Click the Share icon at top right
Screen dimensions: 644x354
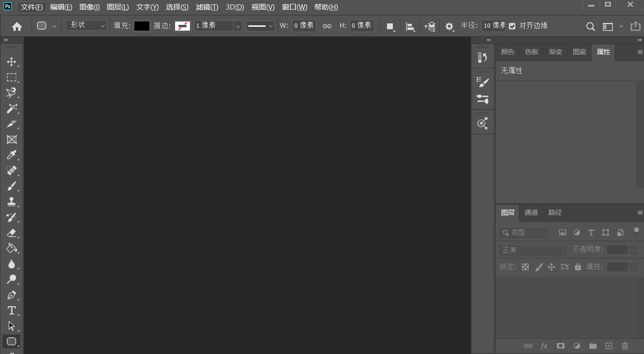tap(635, 26)
